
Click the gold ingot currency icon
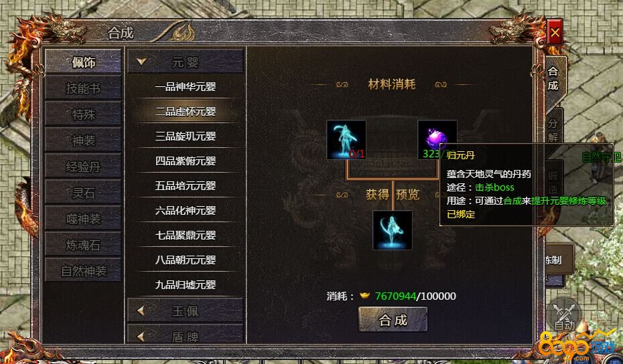click(x=364, y=296)
